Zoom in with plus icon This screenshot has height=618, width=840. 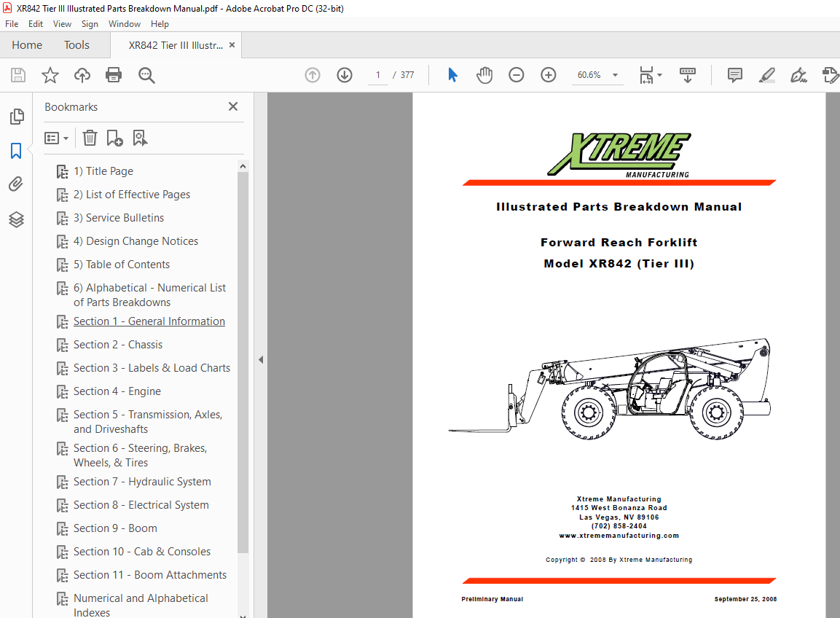click(548, 75)
